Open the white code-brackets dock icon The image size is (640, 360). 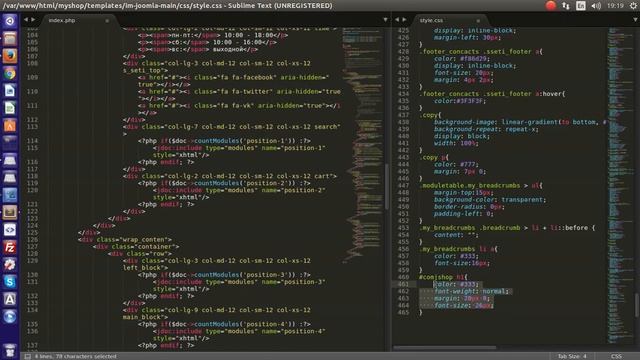(x=10, y=230)
